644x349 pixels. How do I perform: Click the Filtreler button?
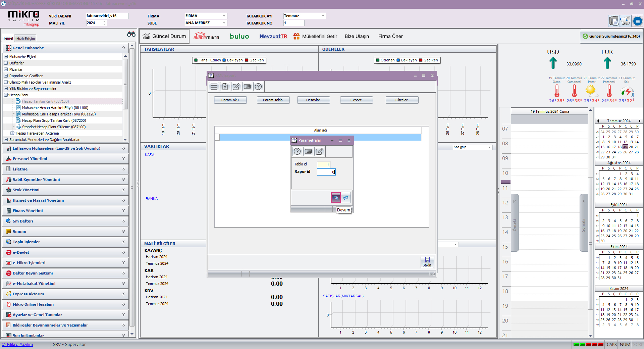(401, 100)
